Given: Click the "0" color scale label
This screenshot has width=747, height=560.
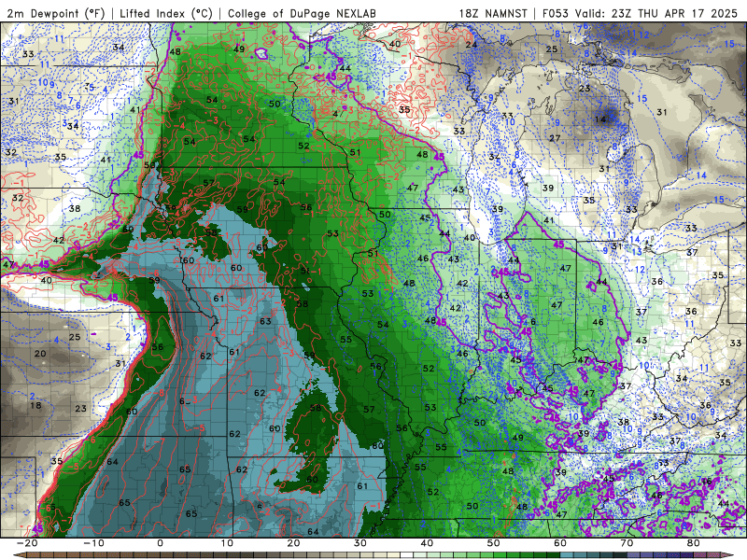Looking at the screenshot, I should 160,543.
